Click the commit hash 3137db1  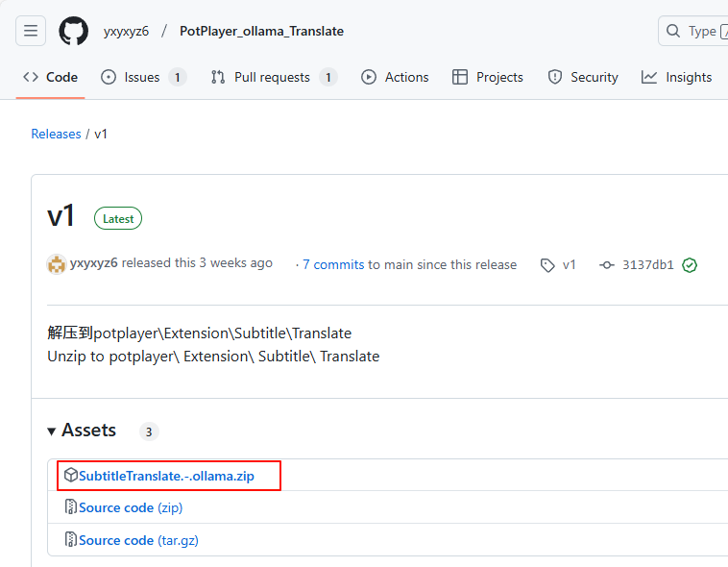648,265
